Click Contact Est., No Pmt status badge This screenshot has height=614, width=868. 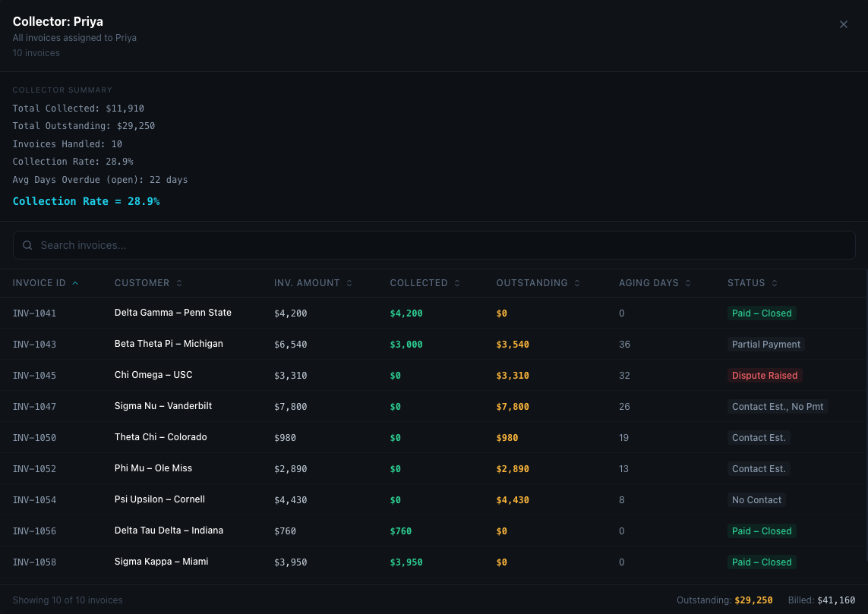[777, 407]
